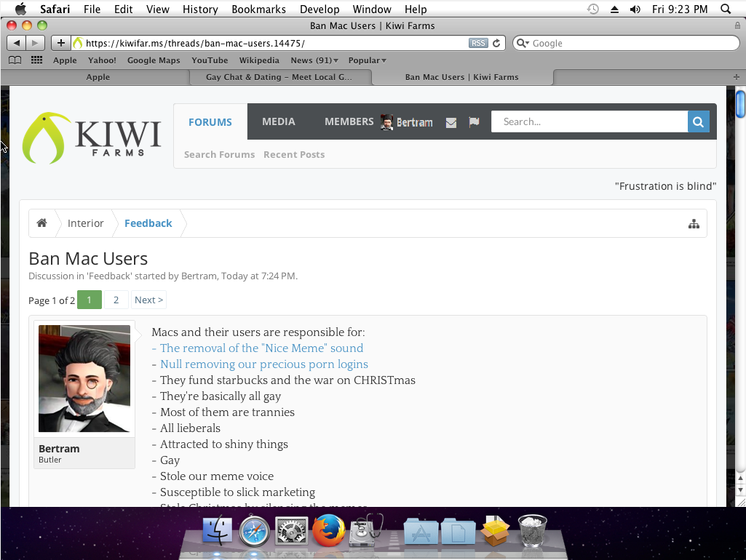Viewport: 746px width, 560px height.
Task: Click the Kiwi Farms logo
Action: 92,138
